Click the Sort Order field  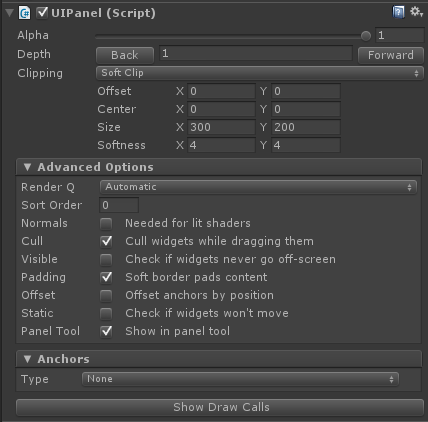click(119, 205)
